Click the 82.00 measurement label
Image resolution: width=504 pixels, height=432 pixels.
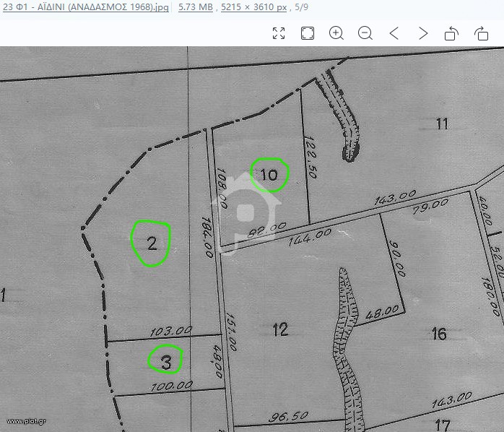tap(266, 230)
